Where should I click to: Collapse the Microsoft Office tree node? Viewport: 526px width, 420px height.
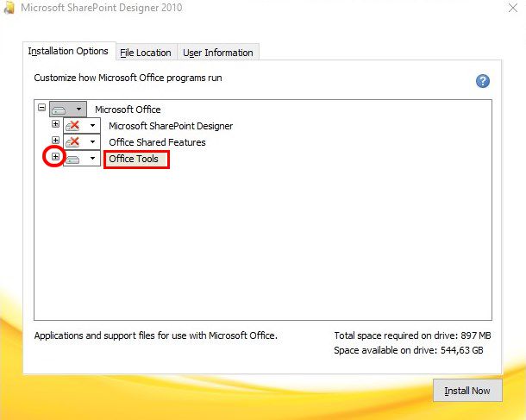tap(41, 108)
